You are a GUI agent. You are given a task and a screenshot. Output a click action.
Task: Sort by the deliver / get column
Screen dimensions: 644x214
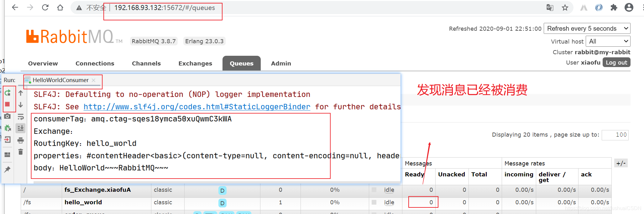[x=552, y=177]
